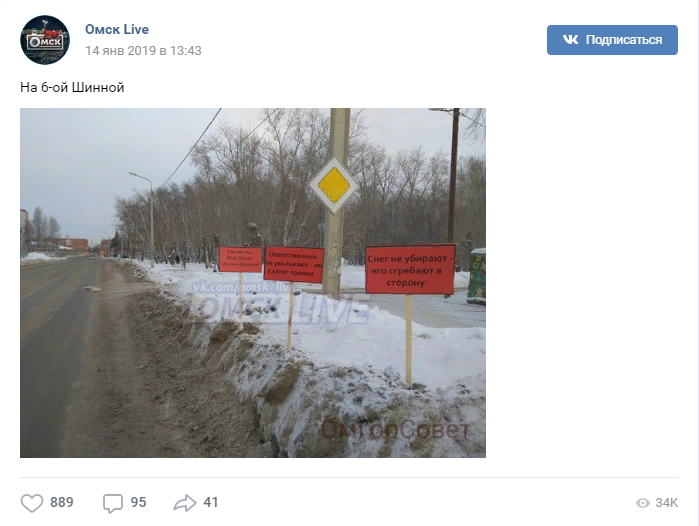This screenshot has width=699, height=526.
Task: Click the ОмГорСовет watermark on the photo
Action: pyautogui.click(x=395, y=430)
